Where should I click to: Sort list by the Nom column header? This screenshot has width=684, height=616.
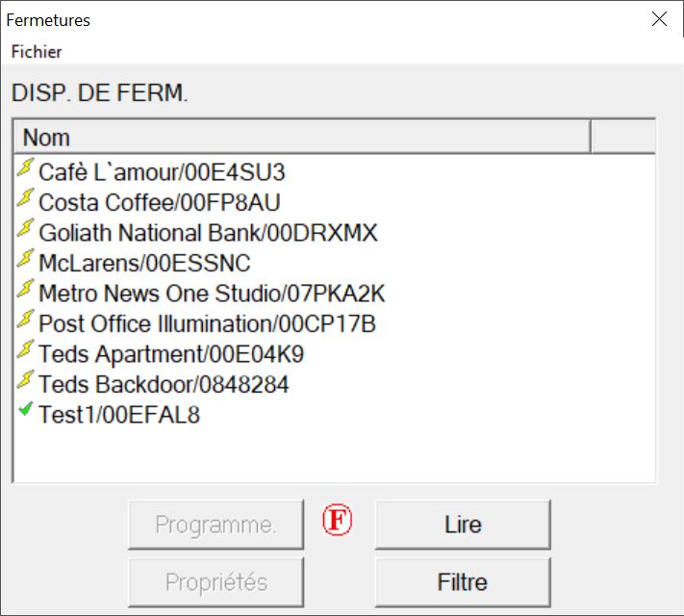tap(301, 138)
